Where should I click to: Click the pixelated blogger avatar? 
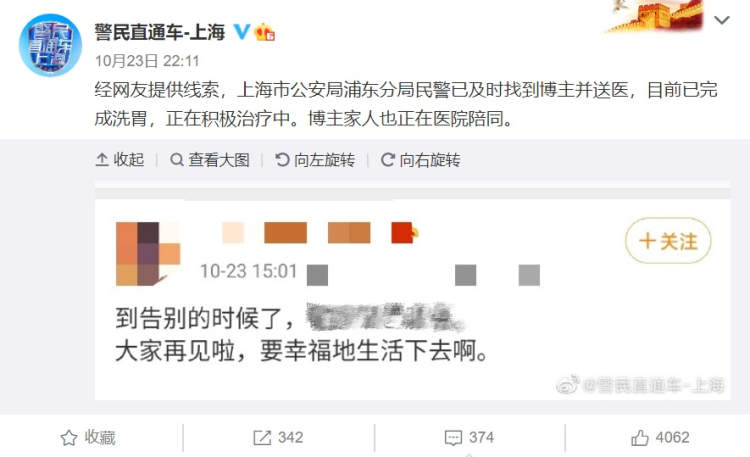coord(148,254)
